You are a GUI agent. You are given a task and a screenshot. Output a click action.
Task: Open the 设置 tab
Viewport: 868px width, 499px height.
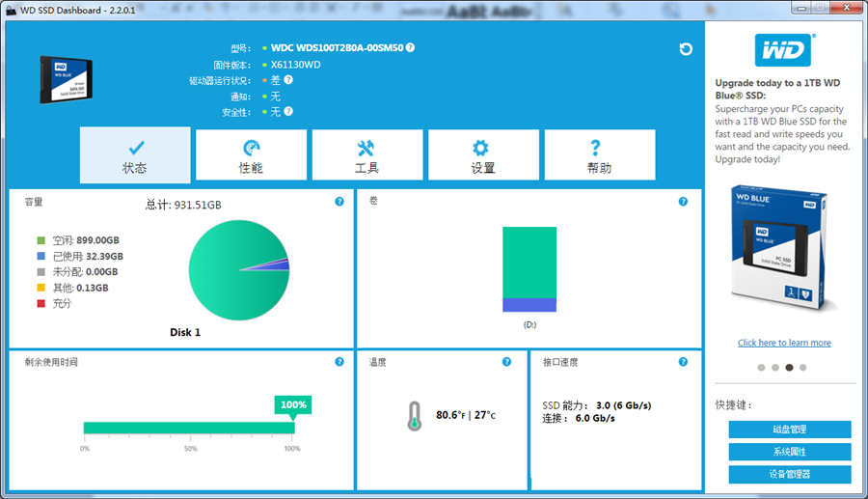483,155
